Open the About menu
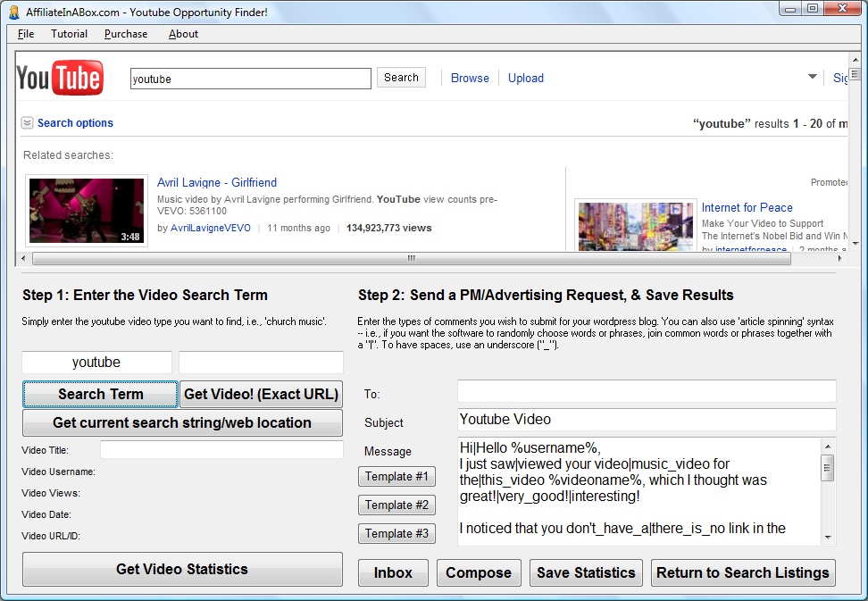The image size is (868, 601). 183,34
